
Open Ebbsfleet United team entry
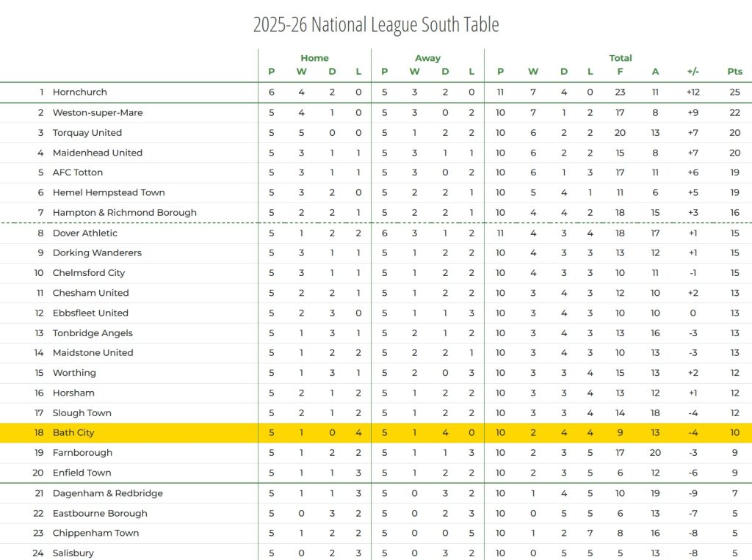tap(90, 313)
